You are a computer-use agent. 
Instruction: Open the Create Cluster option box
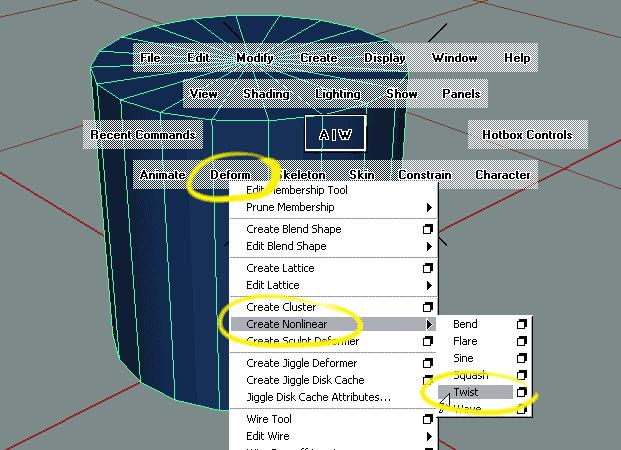pyautogui.click(x=428, y=307)
